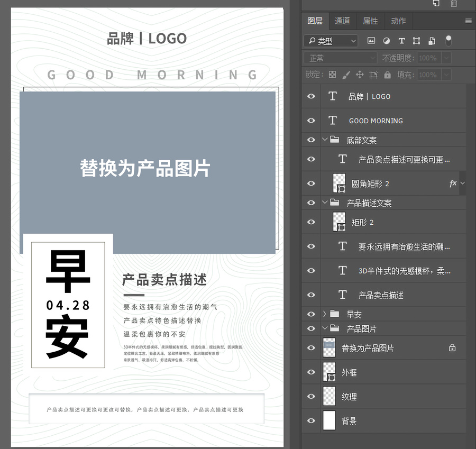Collapse the 产品描述文案 group
This screenshot has width=476, height=449.
coord(325,202)
